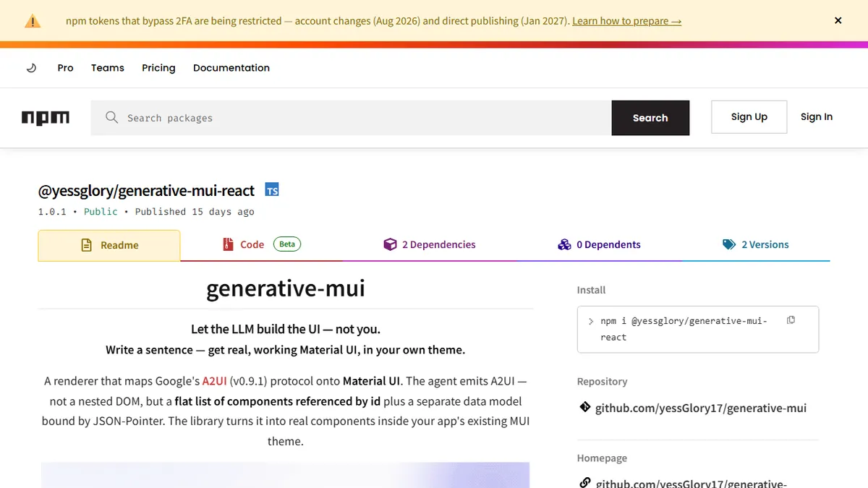This screenshot has height=488, width=868.
Task: Click the TypeScript TS badge icon
Action: pyautogui.click(x=272, y=190)
